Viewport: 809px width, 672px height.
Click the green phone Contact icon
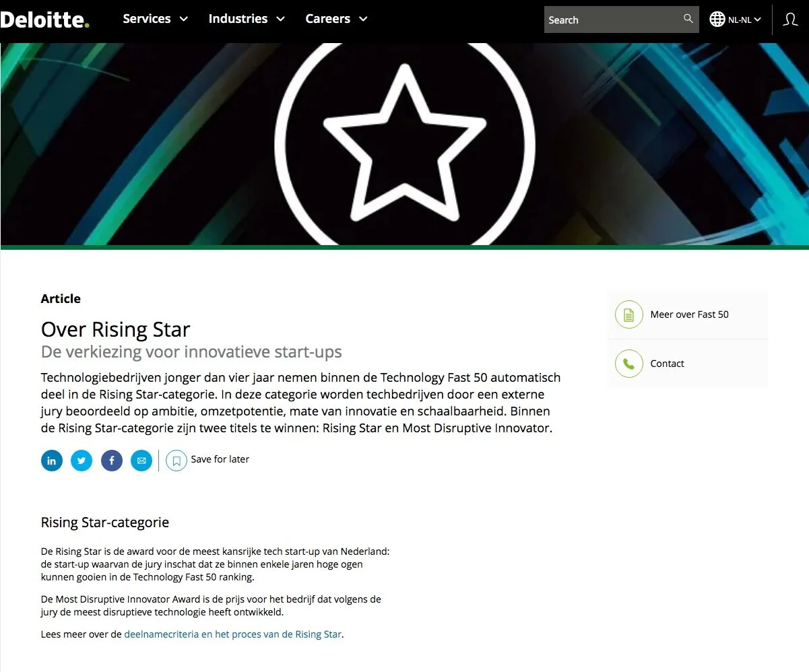click(x=629, y=364)
